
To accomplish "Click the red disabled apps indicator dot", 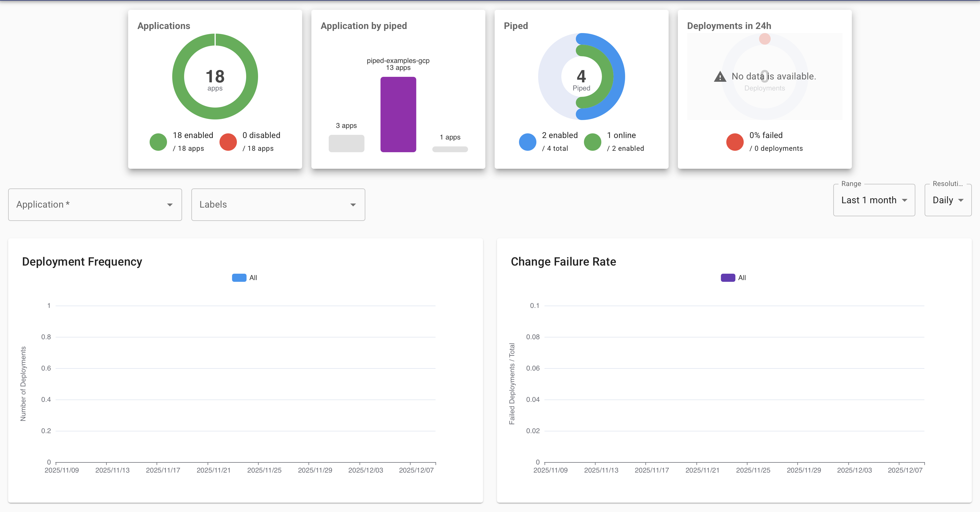I will (x=228, y=142).
